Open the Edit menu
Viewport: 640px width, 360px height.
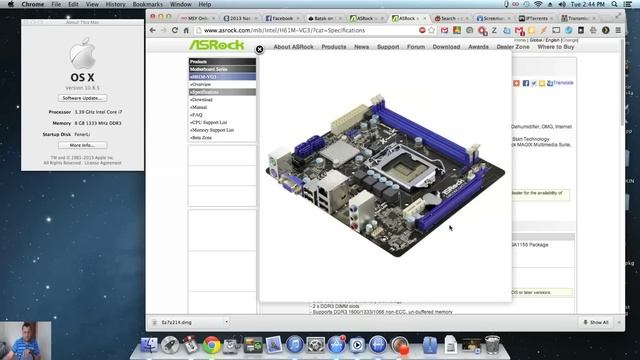pos(73,4)
